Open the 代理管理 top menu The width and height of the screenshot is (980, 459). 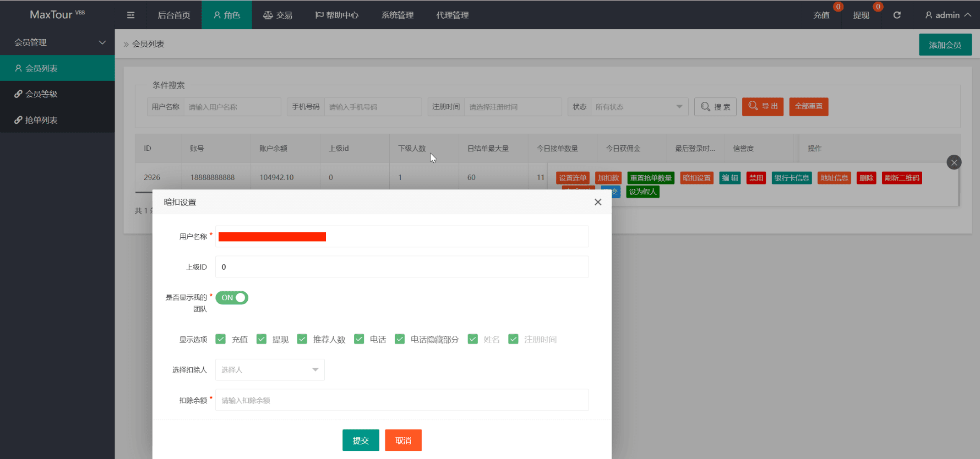452,15
